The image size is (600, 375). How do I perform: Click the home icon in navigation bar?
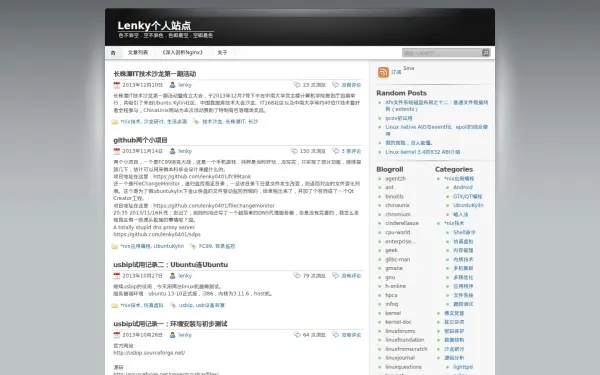coord(113,53)
